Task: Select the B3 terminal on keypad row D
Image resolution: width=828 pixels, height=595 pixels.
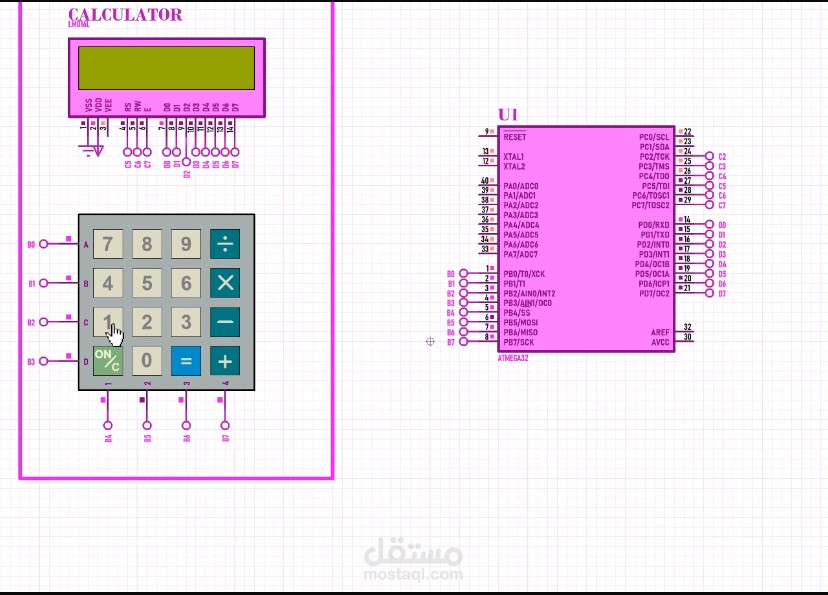Action: click(43, 361)
